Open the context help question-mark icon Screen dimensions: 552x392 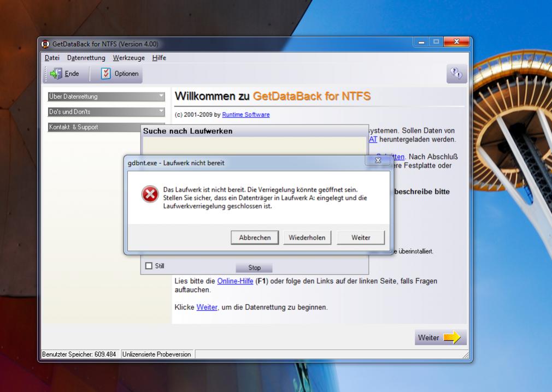(x=456, y=74)
